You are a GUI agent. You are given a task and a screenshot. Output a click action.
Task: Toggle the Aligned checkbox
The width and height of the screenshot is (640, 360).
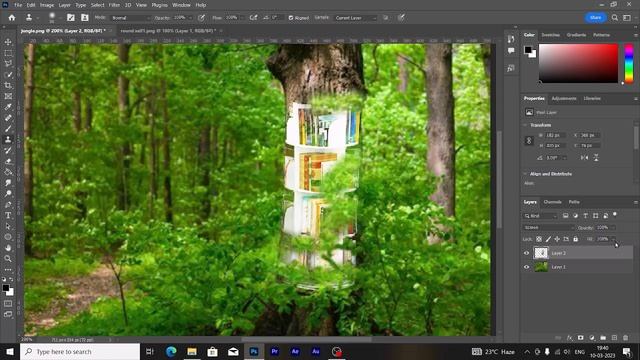(x=291, y=18)
